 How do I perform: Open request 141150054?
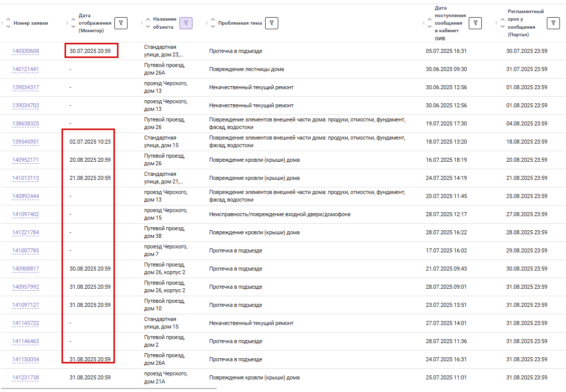[26, 360]
